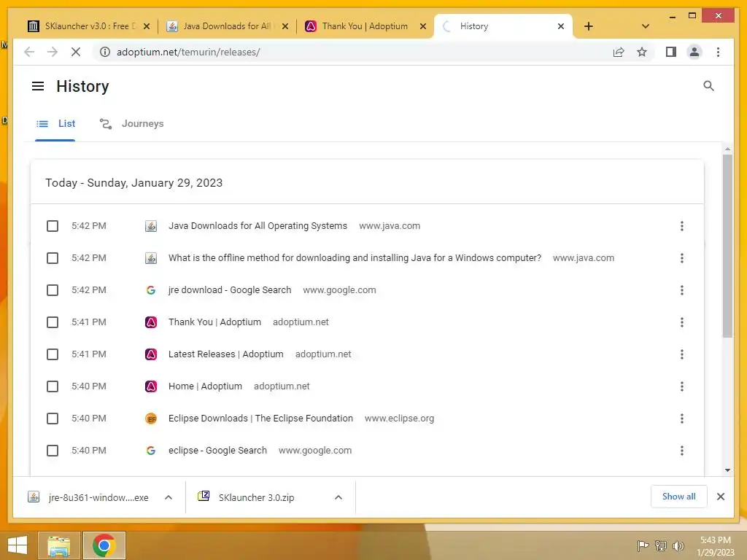Open actions menu for offline method entry
Image resolution: width=747 pixels, height=560 pixels.
click(x=682, y=258)
